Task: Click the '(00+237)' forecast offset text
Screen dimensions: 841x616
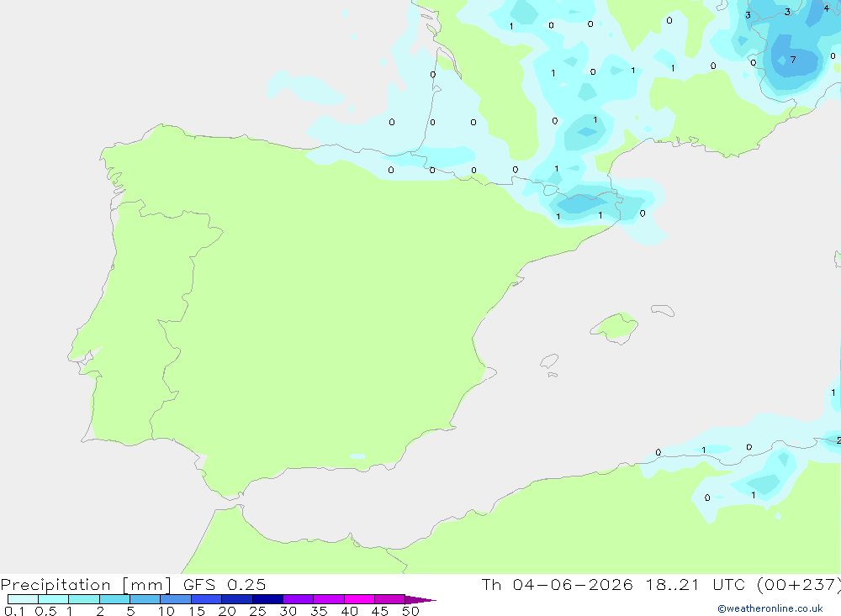Action: click(799, 584)
